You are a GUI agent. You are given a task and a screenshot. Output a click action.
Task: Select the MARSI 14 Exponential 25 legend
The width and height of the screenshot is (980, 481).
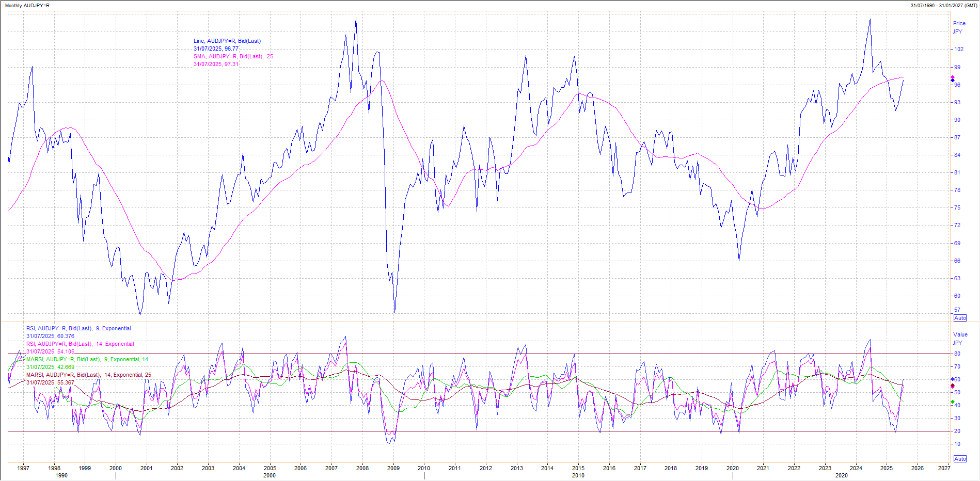point(88,375)
